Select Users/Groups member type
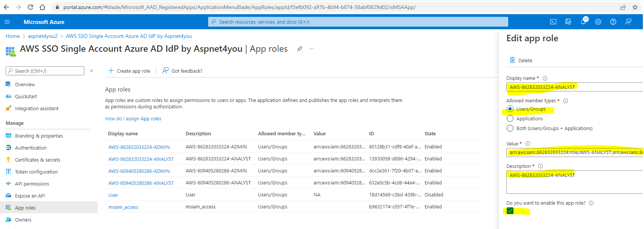The image size is (644, 229). (x=510, y=109)
